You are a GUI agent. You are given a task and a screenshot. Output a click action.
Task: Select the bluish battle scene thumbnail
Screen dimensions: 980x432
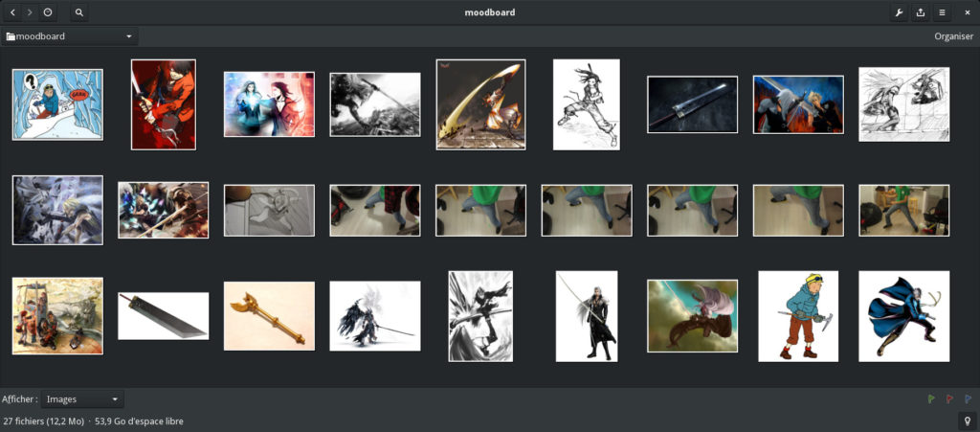57,210
